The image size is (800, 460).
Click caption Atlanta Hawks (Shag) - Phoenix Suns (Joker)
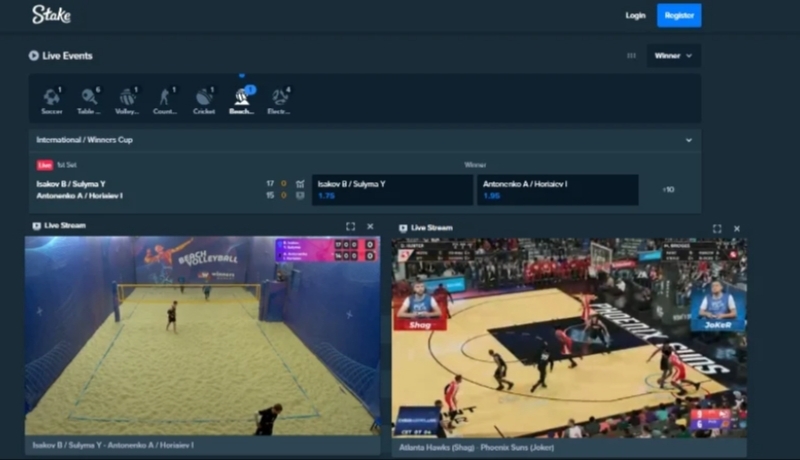point(477,447)
